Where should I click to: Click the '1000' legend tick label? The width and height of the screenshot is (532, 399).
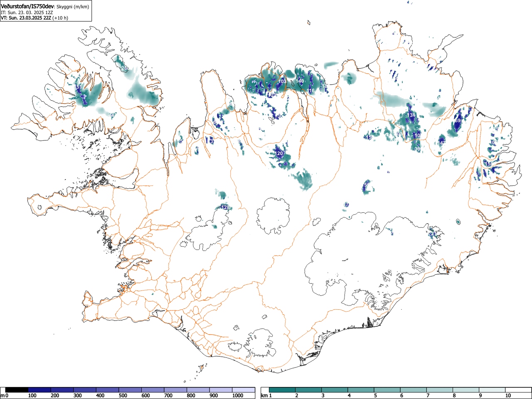pos(238,396)
